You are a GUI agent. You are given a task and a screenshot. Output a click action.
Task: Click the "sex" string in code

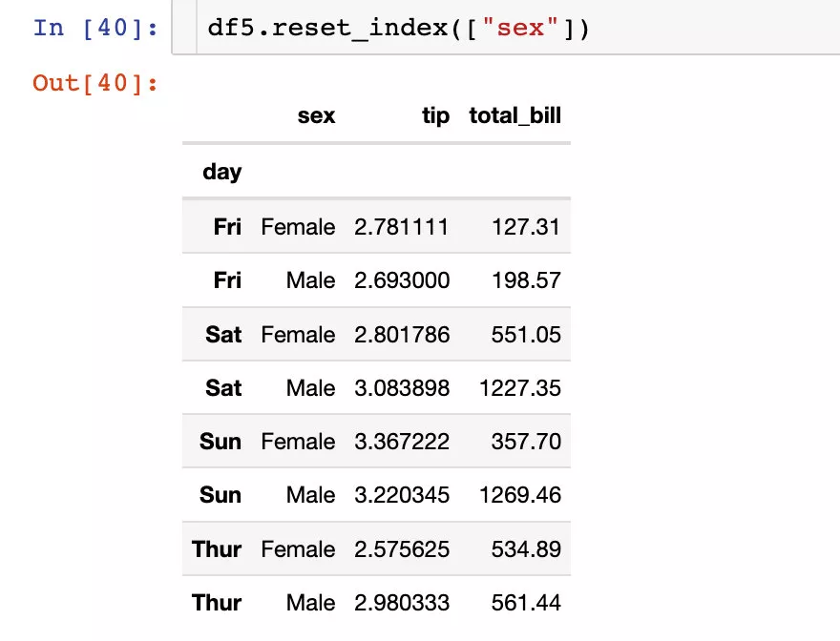click(520, 28)
